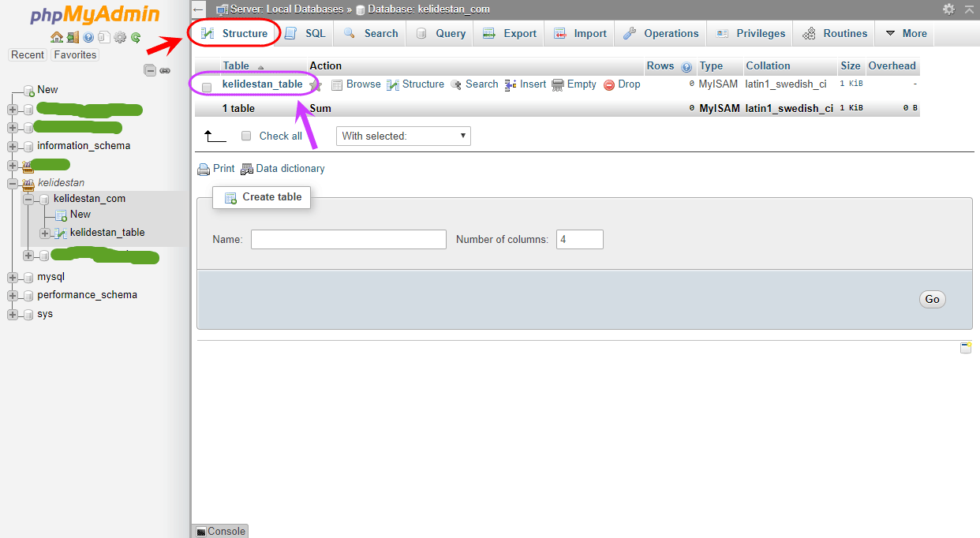Expand the information_schema database node
Image resolution: width=980 pixels, height=538 pixels.
tap(13, 146)
